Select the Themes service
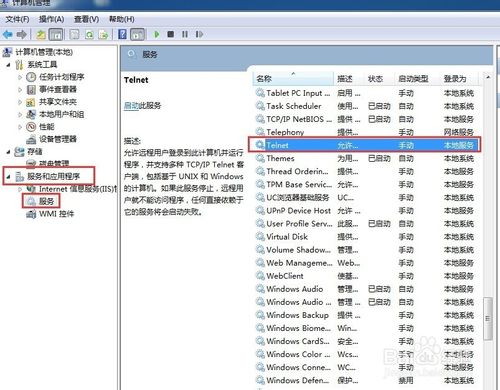Viewport: 500px width, 390px height. [x=366, y=158]
